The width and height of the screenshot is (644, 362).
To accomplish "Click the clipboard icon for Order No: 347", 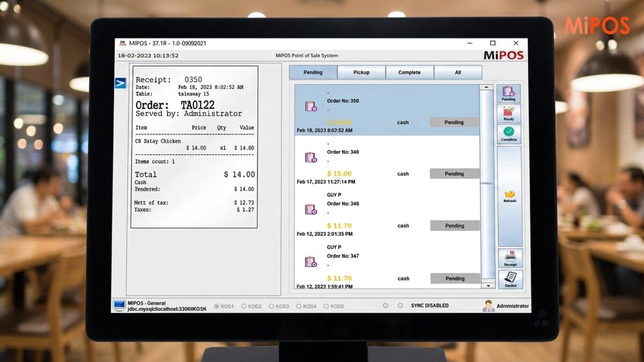I will pyautogui.click(x=310, y=262).
